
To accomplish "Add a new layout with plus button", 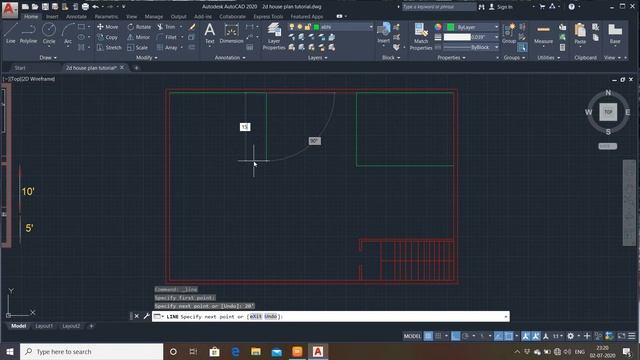I will 91,326.
